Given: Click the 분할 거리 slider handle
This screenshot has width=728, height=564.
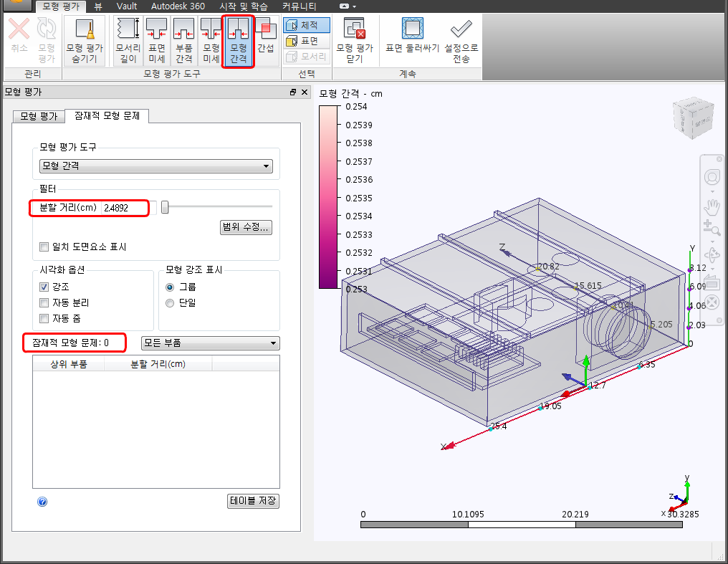Looking at the screenshot, I should 165,208.
